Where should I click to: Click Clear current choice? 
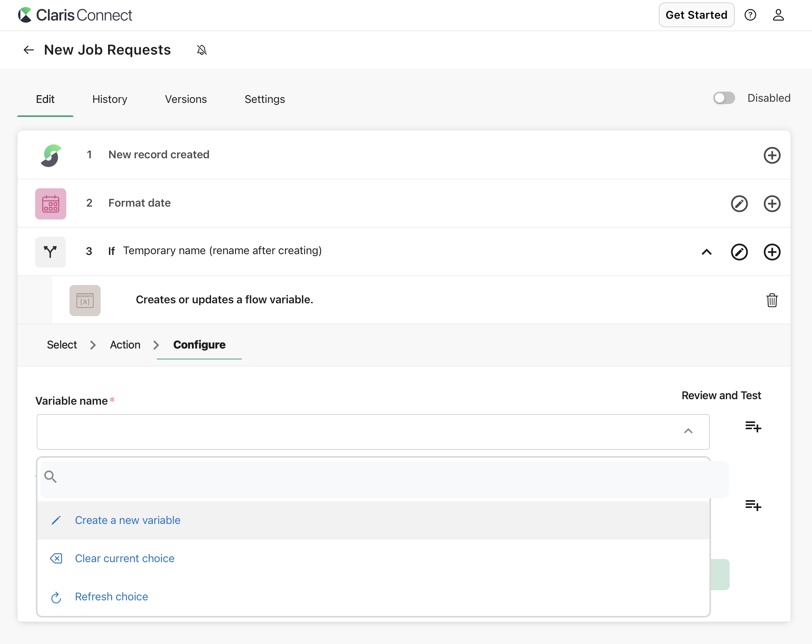point(124,558)
